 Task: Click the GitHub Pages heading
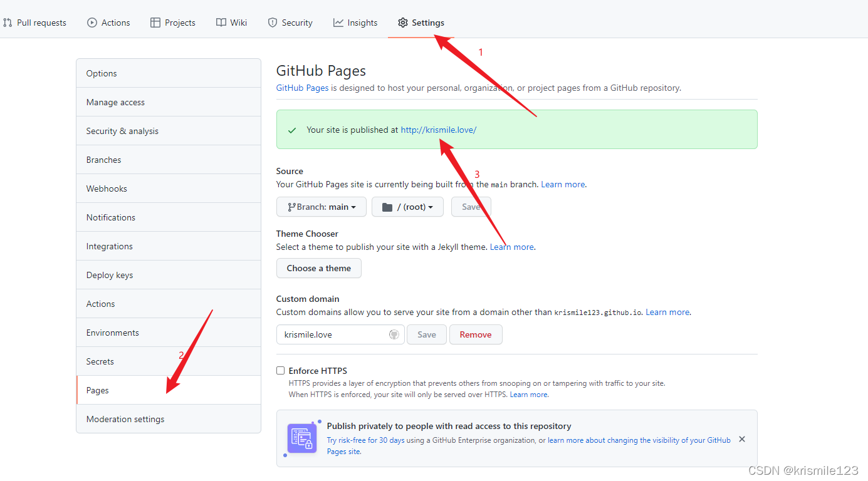point(321,71)
